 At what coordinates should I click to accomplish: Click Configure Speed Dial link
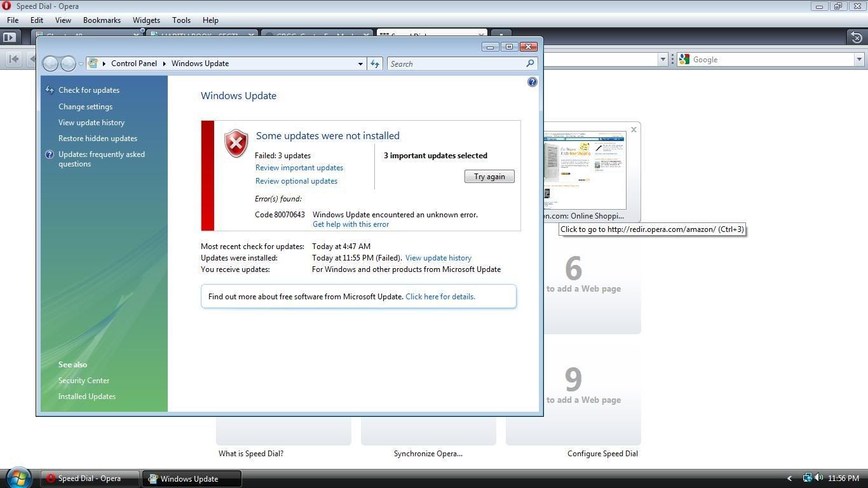click(602, 454)
